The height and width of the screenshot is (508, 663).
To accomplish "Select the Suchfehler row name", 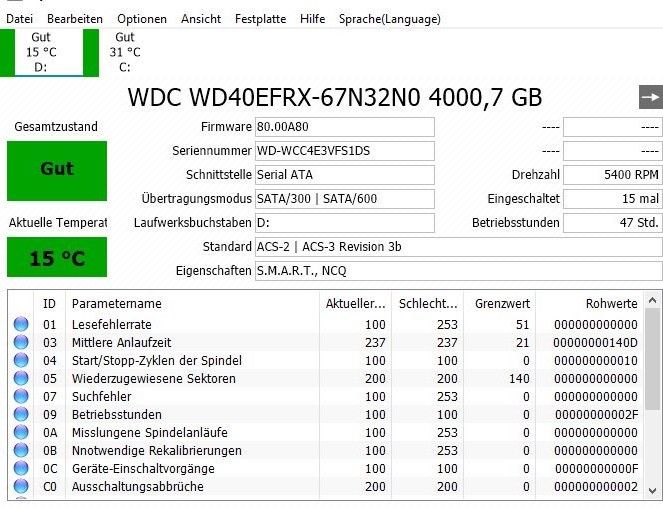I will pos(101,397).
